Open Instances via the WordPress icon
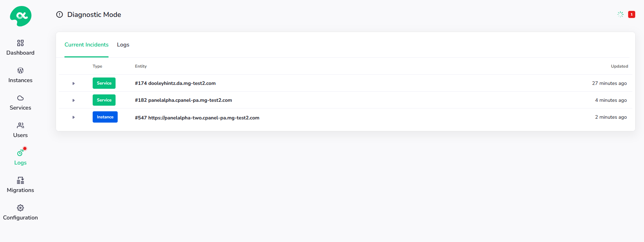Image resolution: width=644 pixels, height=242 pixels. pos(20,70)
